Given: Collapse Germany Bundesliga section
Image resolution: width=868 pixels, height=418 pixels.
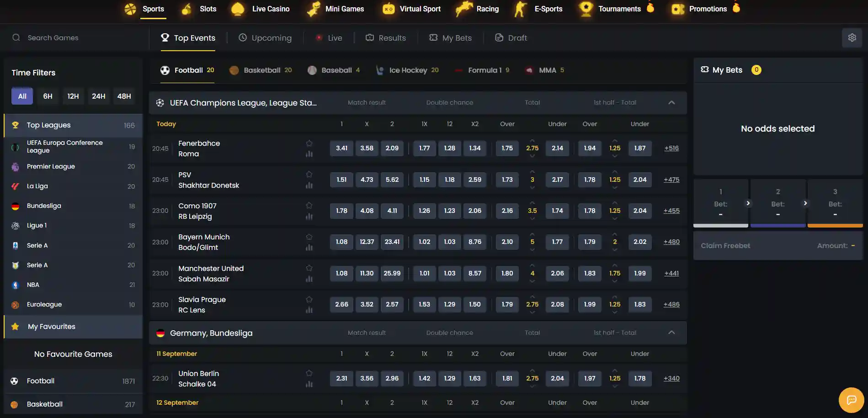Looking at the screenshot, I should (x=671, y=333).
